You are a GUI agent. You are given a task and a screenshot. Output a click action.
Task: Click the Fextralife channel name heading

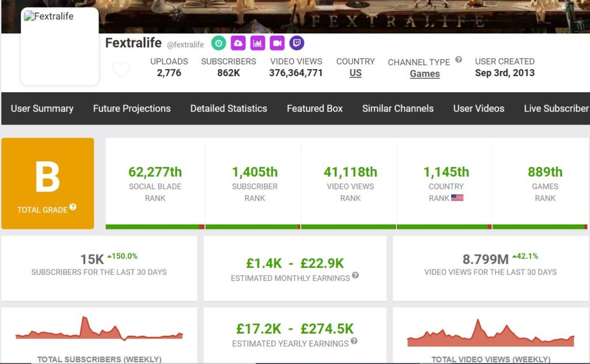133,43
